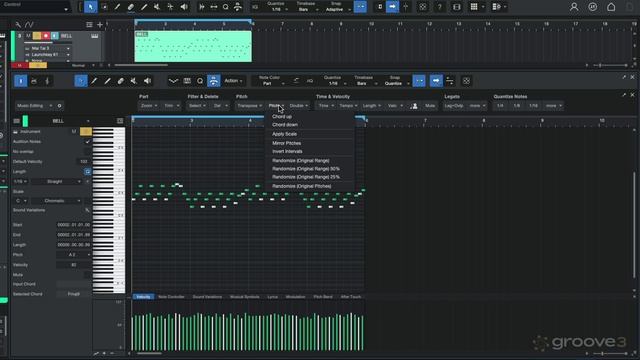Click the 1/16 quantize notes button

[x=533, y=106]
